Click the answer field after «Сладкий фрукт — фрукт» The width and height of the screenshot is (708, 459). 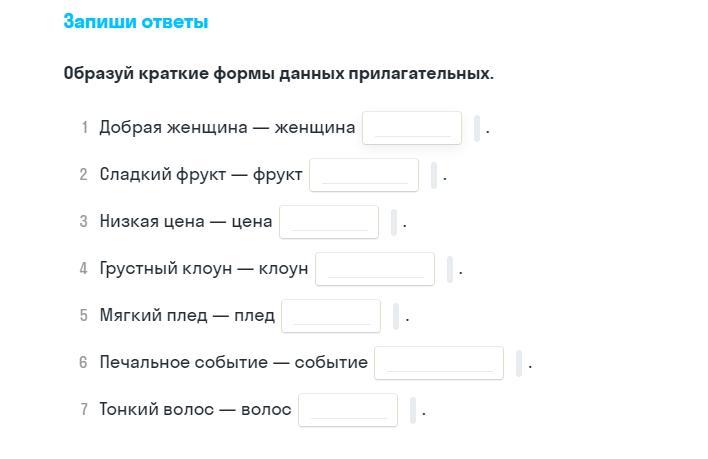(363, 175)
